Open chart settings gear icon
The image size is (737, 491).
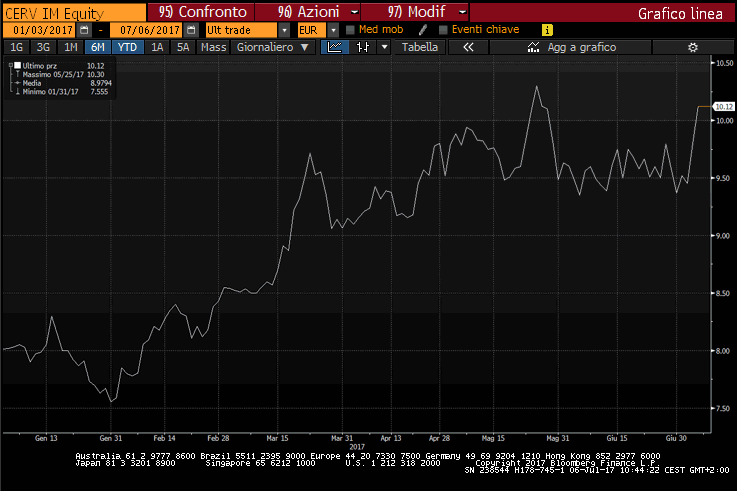(692, 47)
